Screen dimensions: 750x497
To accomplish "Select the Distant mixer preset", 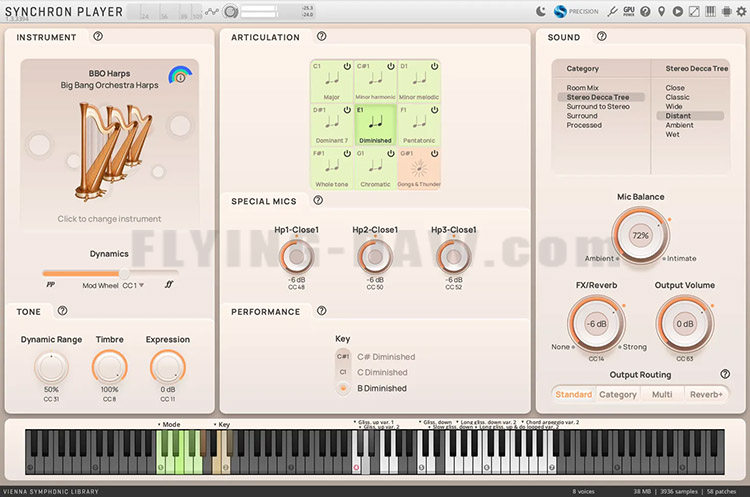I will [690, 116].
